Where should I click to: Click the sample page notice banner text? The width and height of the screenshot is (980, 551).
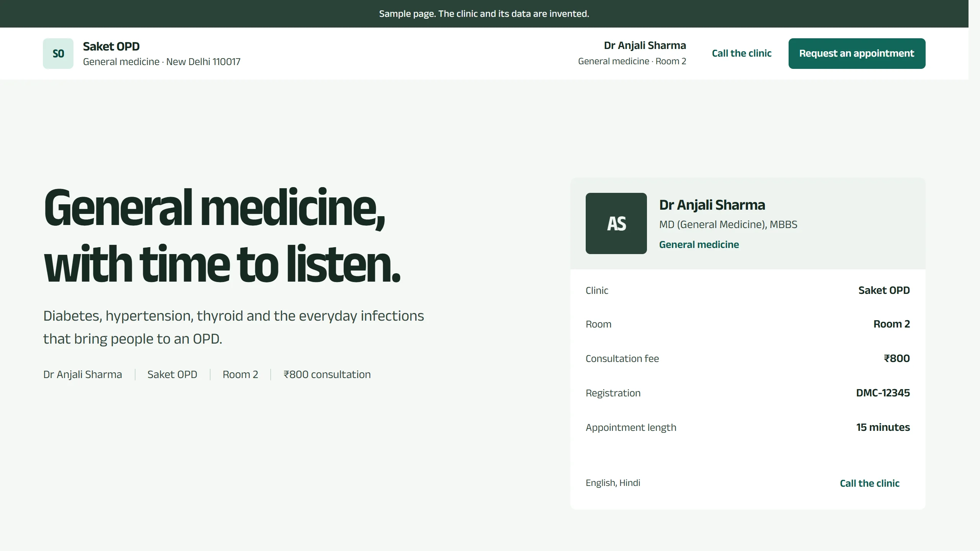(x=484, y=14)
